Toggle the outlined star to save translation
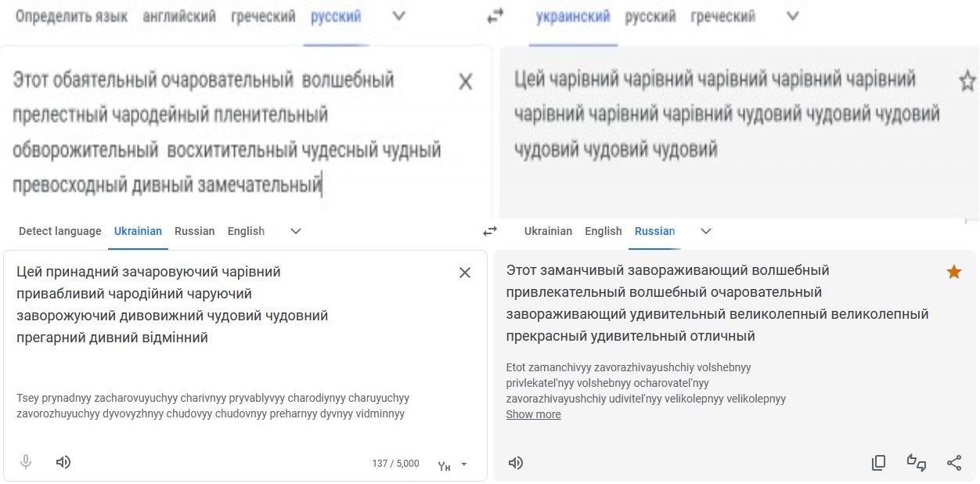 pos(967,81)
